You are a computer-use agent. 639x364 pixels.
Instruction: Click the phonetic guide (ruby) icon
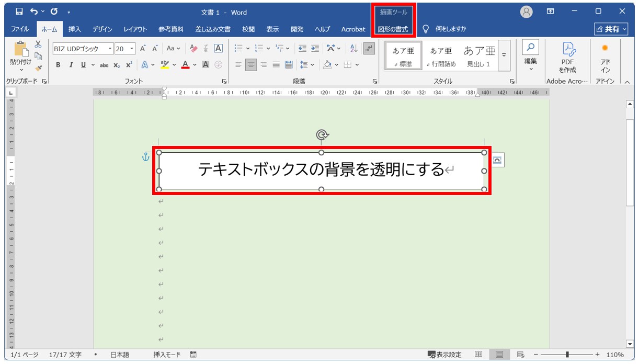pyautogui.click(x=206, y=49)
